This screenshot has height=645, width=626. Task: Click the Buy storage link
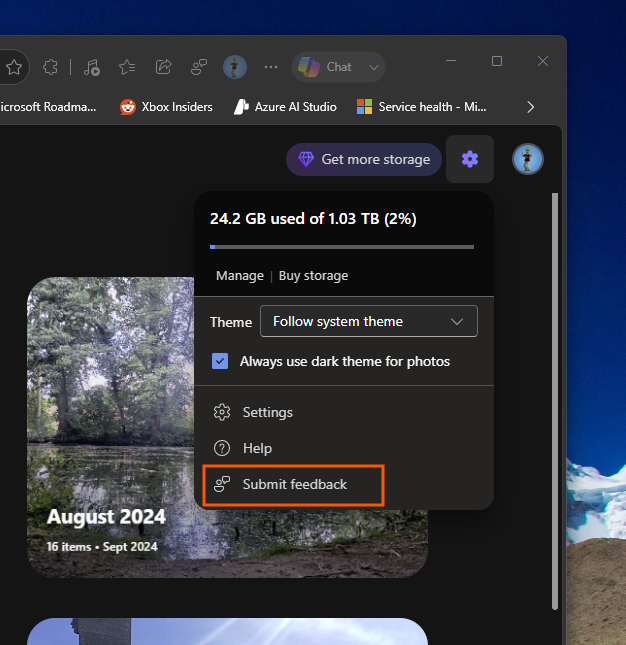[x=313, y=276]
